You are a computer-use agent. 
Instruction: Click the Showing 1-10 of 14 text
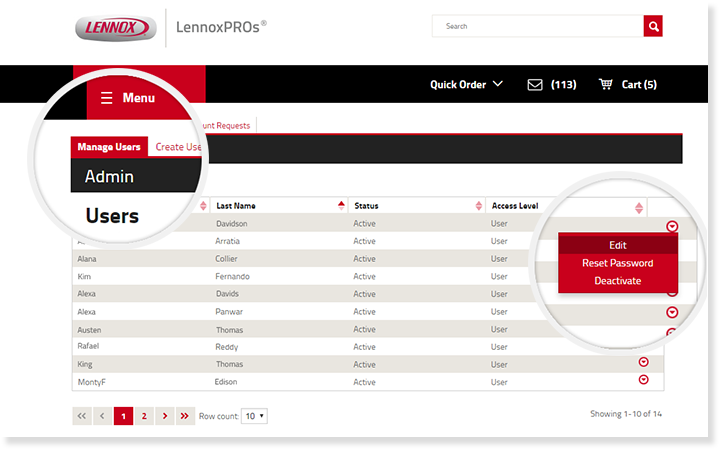pos(626,414)
